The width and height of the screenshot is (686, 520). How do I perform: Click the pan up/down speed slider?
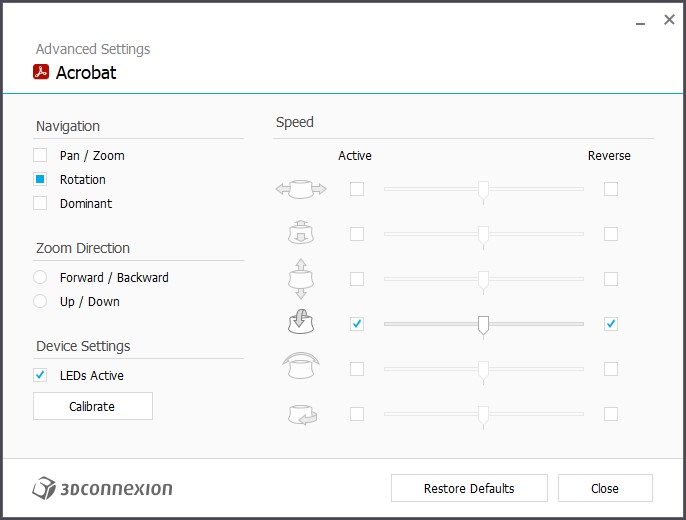484,279
